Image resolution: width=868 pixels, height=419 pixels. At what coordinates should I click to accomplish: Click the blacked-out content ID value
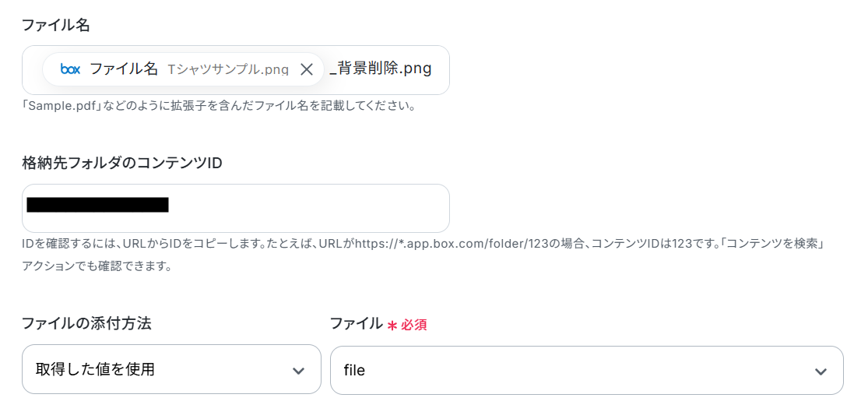point(97,206)
